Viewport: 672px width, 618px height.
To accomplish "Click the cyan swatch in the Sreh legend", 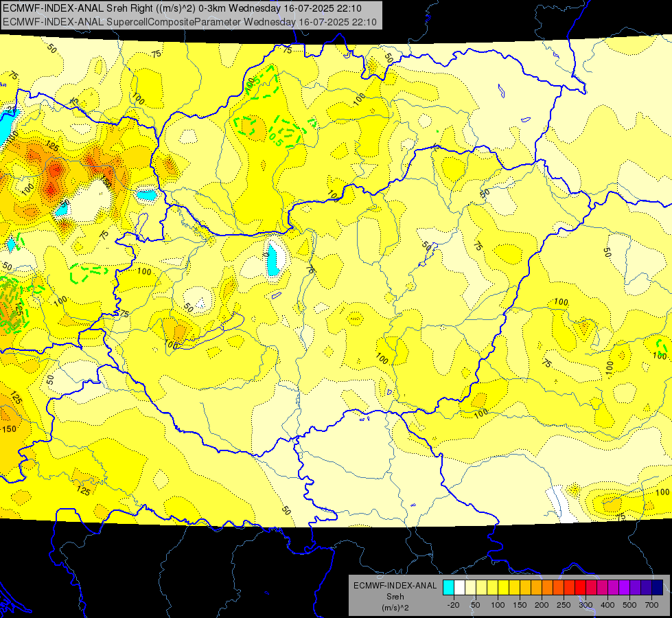I will [448, 587].
